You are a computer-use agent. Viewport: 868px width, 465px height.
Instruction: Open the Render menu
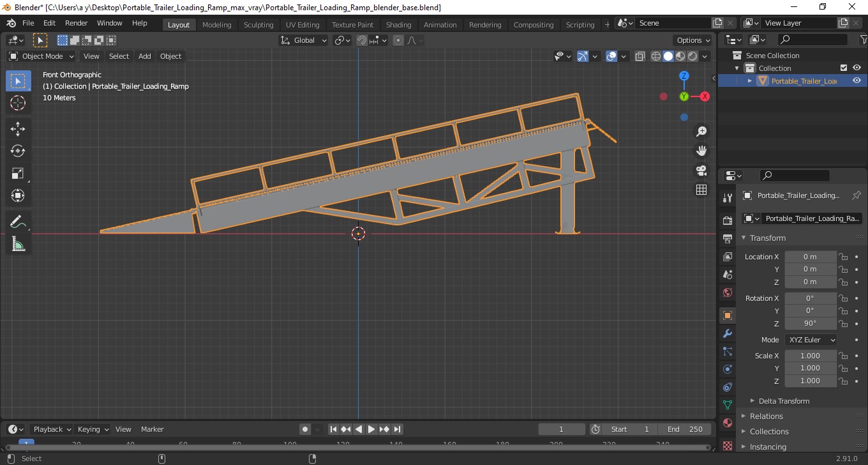point(77,23)
